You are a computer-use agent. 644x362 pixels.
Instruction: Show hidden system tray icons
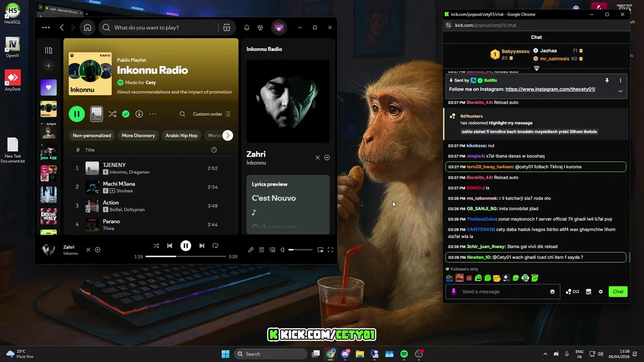click(545, 354)
